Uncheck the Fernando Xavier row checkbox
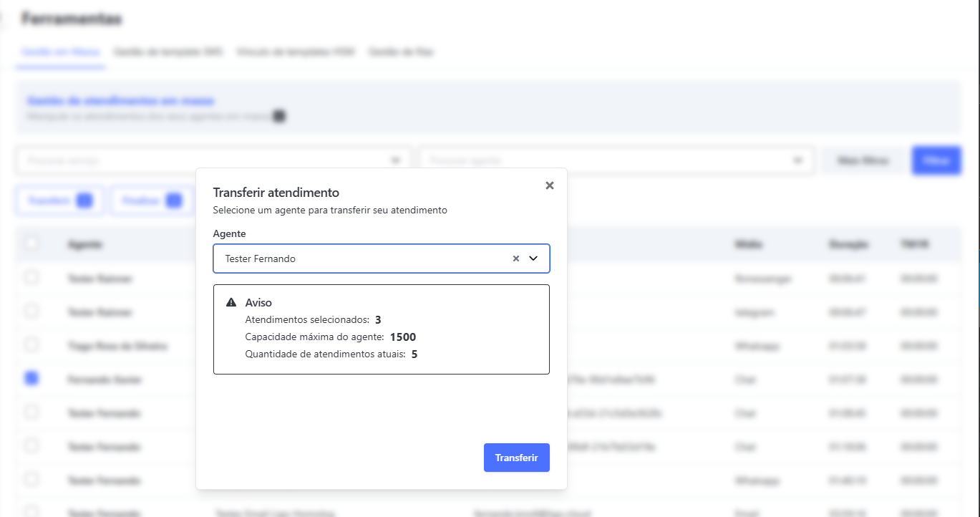The width and height of the screenshot is (980, 517). [x=32, y=379]
